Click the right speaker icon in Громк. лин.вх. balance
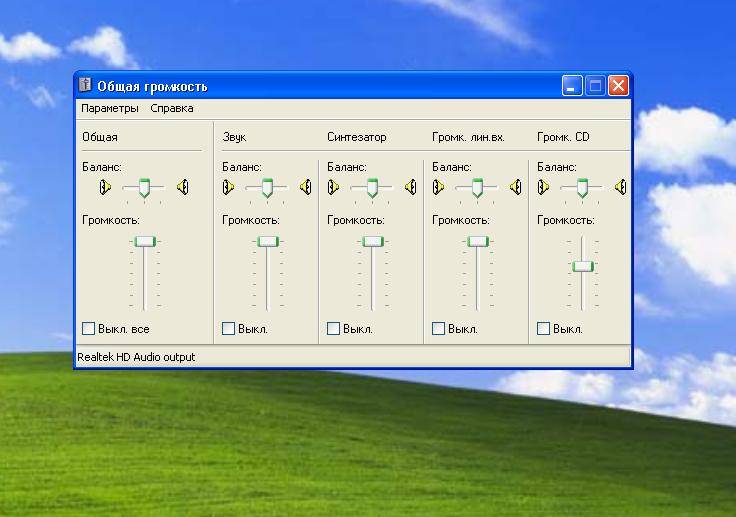Screen dimensions: 736x517 pos(516,187)
